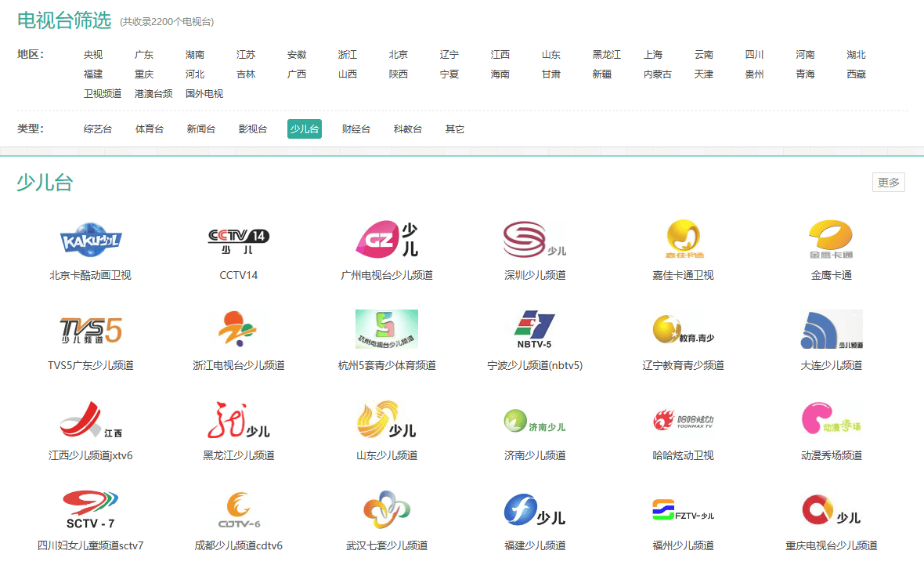The height and width of the screenshot is (565, 924).
Task: Filter region by 浙江
Action: (x=348, y=55)
